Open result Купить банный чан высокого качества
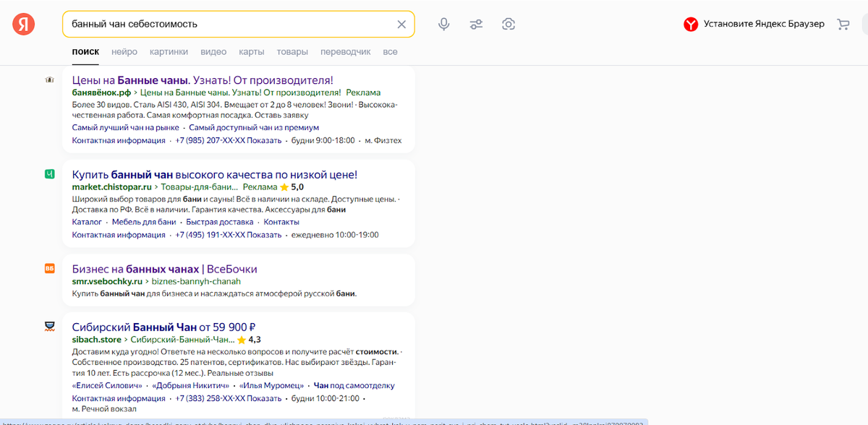Screen dimensions: 868x425 (x=215, y=174)
